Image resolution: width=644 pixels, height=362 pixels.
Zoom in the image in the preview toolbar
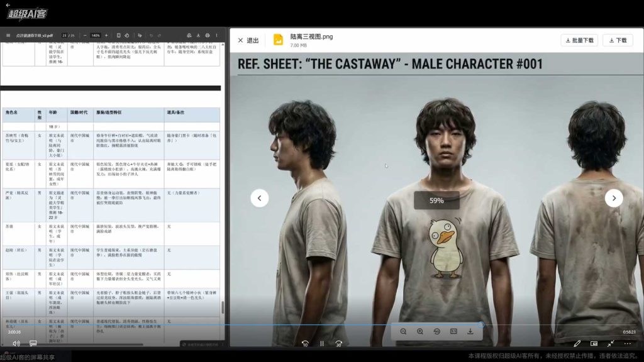[x=420, y=331]
